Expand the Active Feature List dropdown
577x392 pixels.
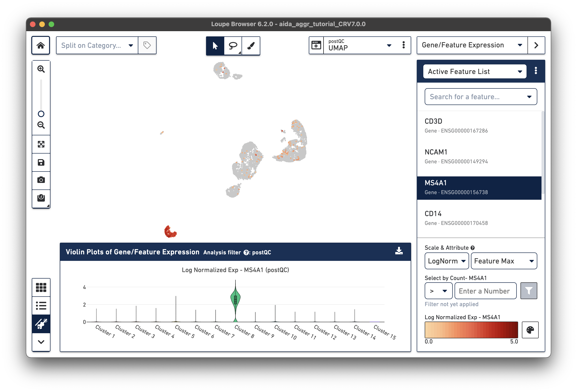click(x=474, y=71)
